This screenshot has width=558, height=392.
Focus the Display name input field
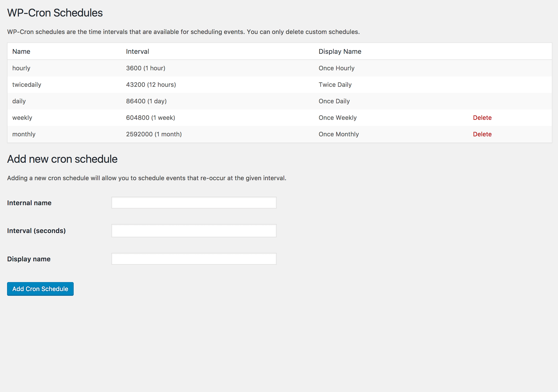[194, 259]
